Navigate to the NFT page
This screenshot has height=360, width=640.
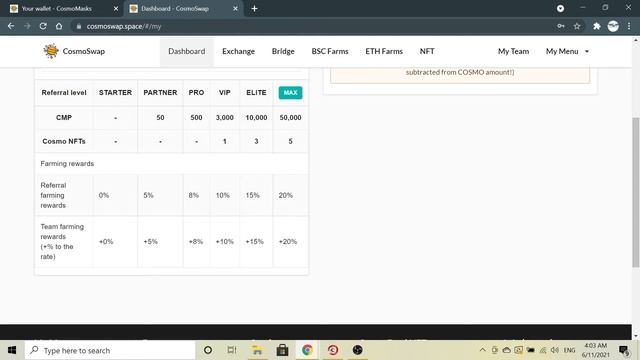click(427, 51)
